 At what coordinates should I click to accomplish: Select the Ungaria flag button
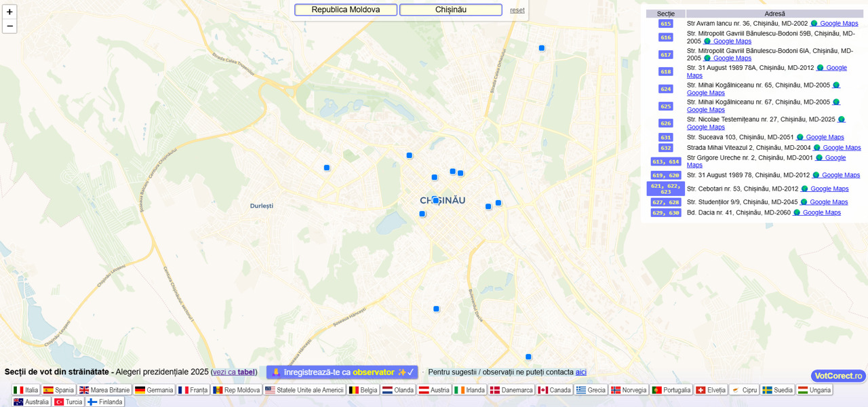click(814, 390)
